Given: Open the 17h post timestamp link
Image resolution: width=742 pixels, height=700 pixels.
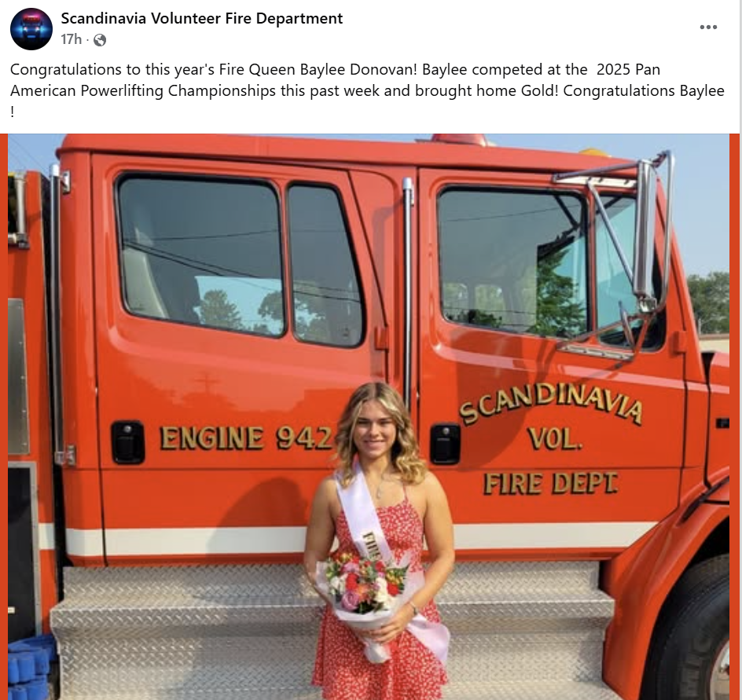Looking at the screenshot, I should [x=72, y=39].
